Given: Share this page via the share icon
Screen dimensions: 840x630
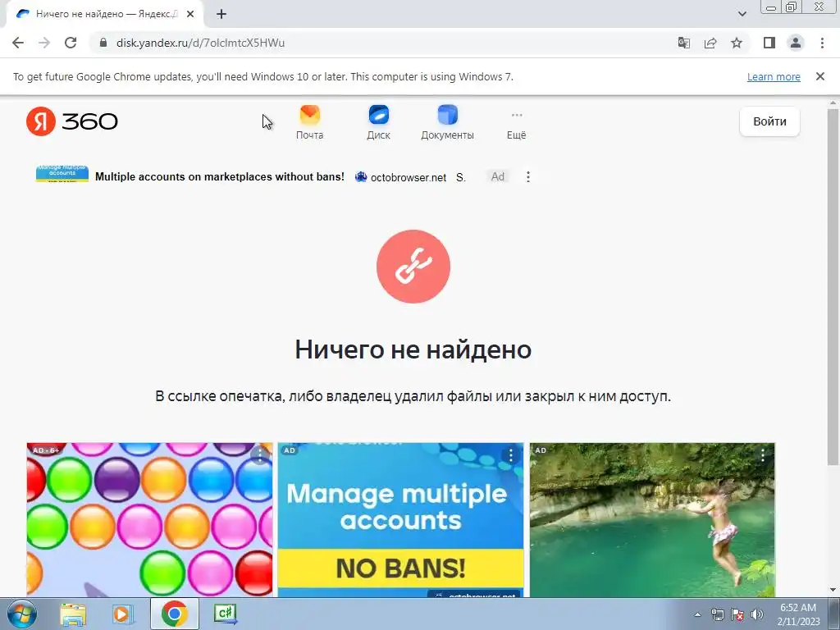Looking at the screenshot, I should [x=710, y=43].
